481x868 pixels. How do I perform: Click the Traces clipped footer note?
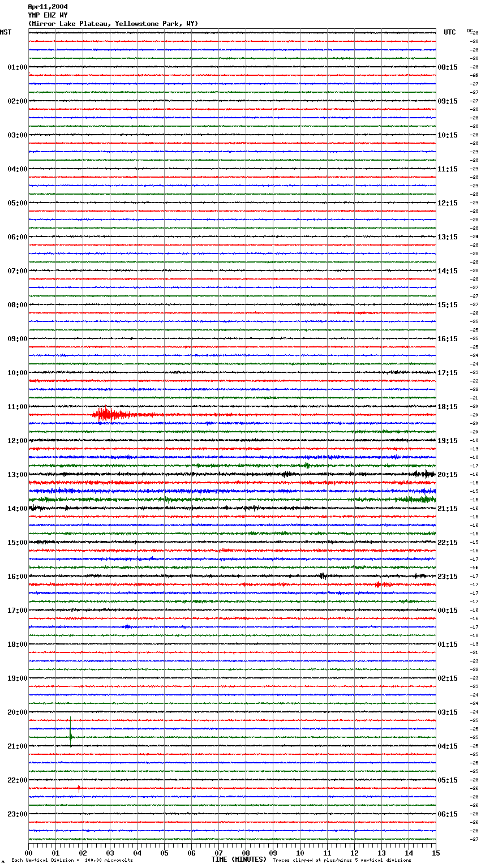point(342,861)
